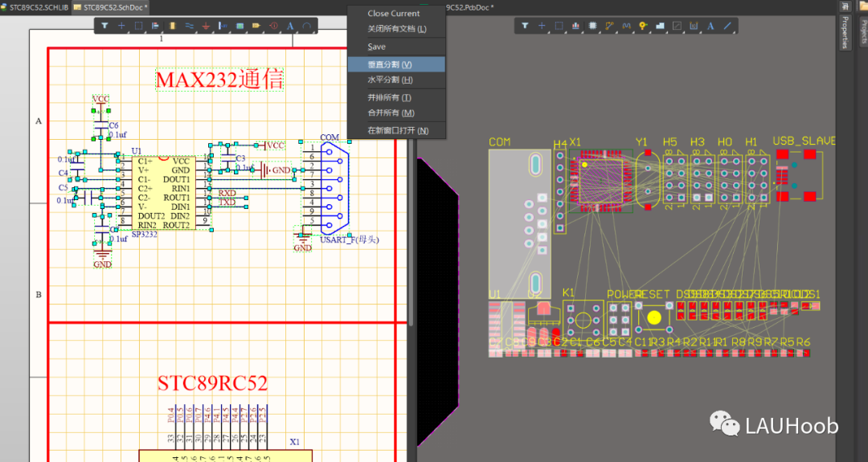The height and width of the screenshot is (462, 868).
Task: Select the interactive routing tool
Action: click(x=609, y=26)
